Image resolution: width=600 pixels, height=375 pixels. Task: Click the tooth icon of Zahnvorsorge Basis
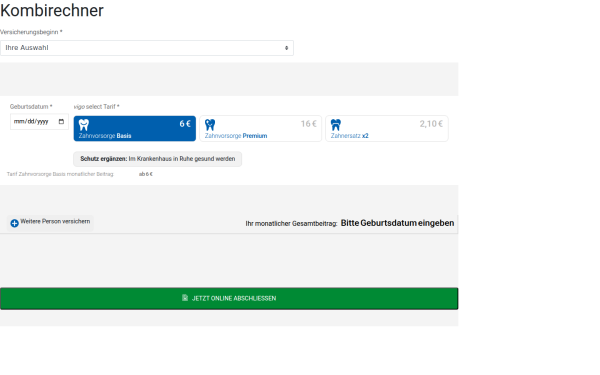(84, 125)
